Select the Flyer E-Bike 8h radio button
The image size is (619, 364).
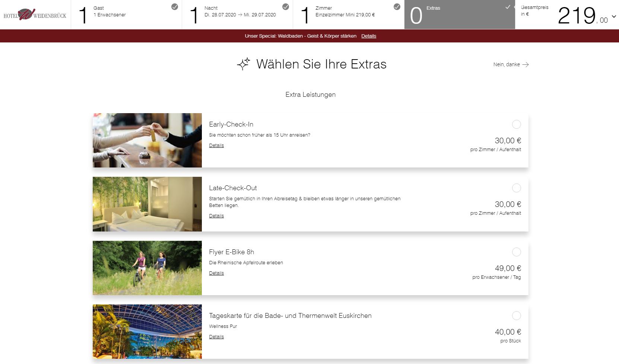pos(516,252)
